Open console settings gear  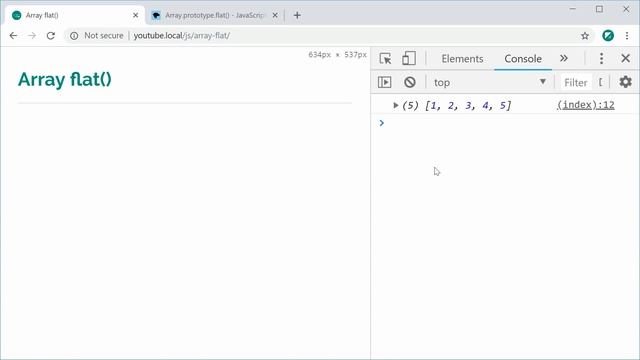[625, 82]
